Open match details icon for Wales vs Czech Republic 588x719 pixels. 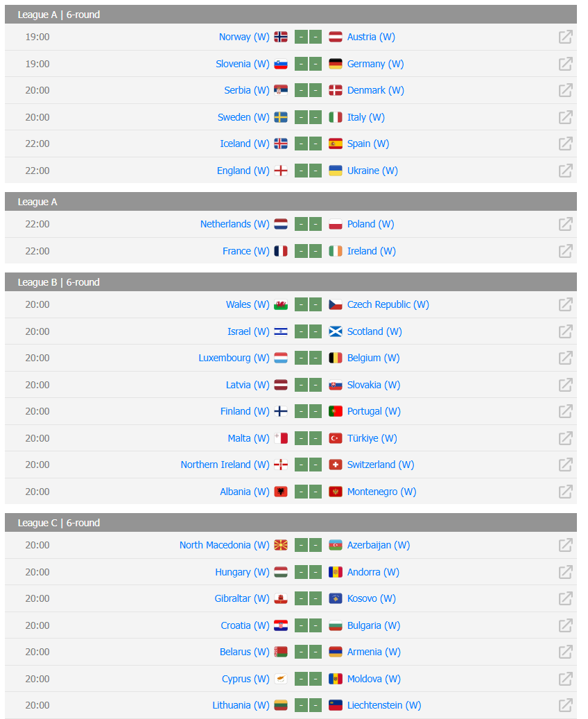(x=566, y=304)
